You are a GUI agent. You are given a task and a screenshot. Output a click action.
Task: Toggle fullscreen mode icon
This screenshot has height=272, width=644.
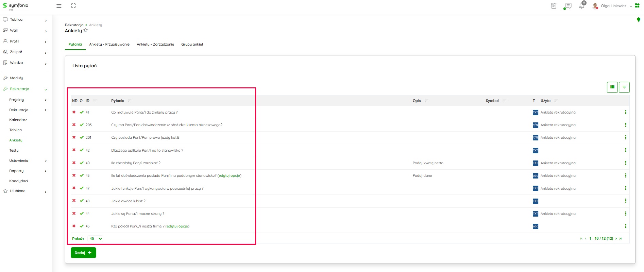(73, 6)
